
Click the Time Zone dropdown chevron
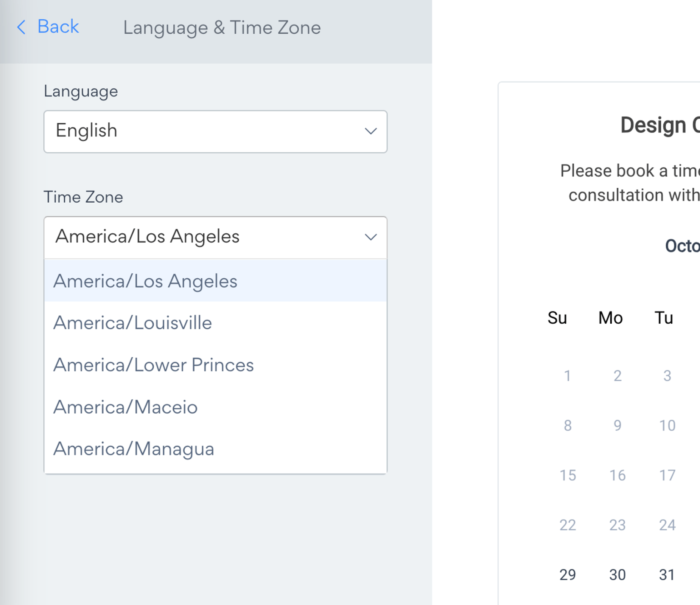coord(370,237)
